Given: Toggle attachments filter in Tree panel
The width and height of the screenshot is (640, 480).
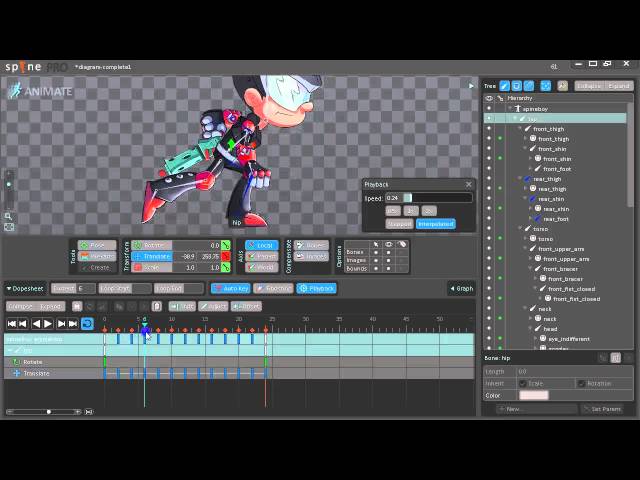Looking at the screenshot, I should (529, 86).
